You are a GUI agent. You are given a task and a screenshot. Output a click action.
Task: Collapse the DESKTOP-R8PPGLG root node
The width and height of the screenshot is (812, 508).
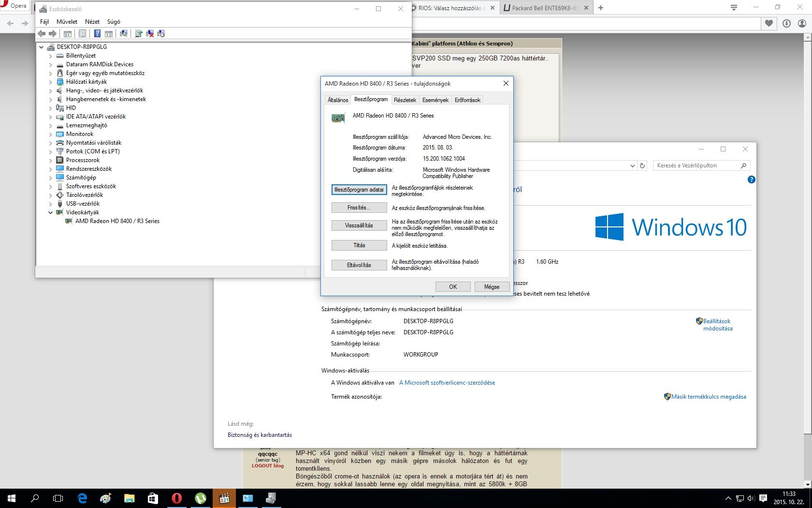pos(41,47)
